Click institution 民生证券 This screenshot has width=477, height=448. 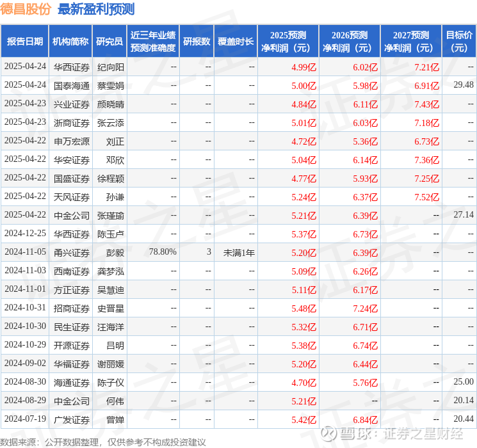coord(72,326)
